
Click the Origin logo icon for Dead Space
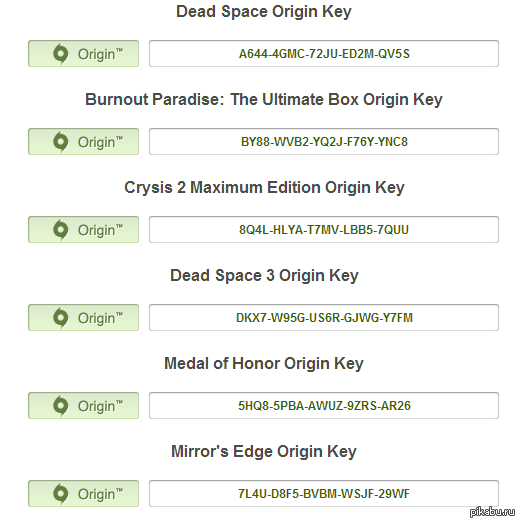pos(61,54)
